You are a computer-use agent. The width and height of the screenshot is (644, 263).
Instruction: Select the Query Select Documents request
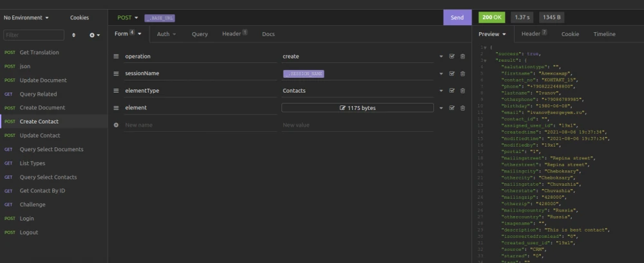[x=54, y=149]
